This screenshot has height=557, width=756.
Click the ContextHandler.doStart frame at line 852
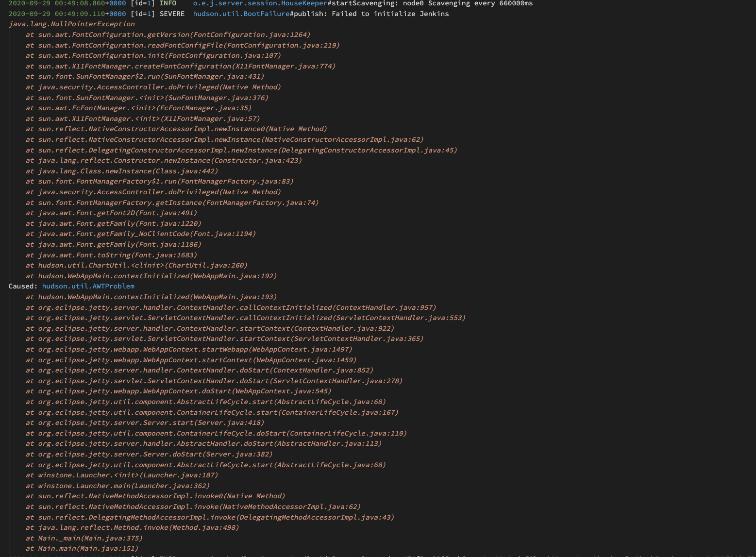click(x=200, y=370)
